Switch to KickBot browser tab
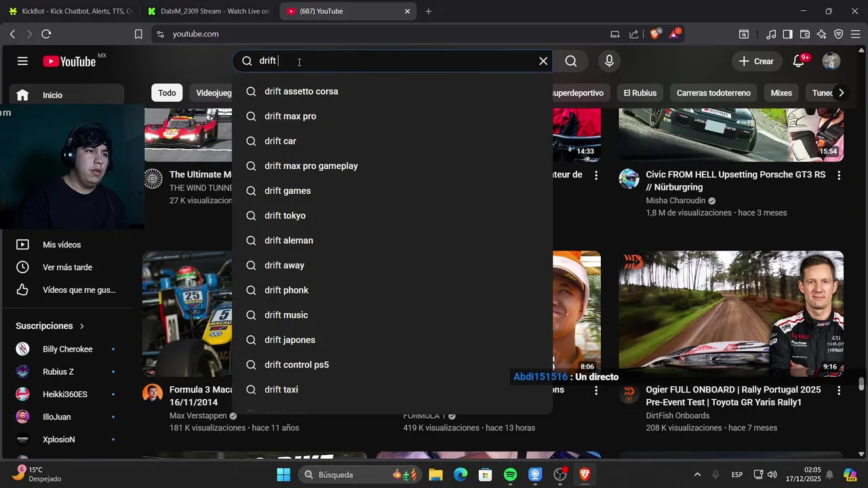 (71, 12)
